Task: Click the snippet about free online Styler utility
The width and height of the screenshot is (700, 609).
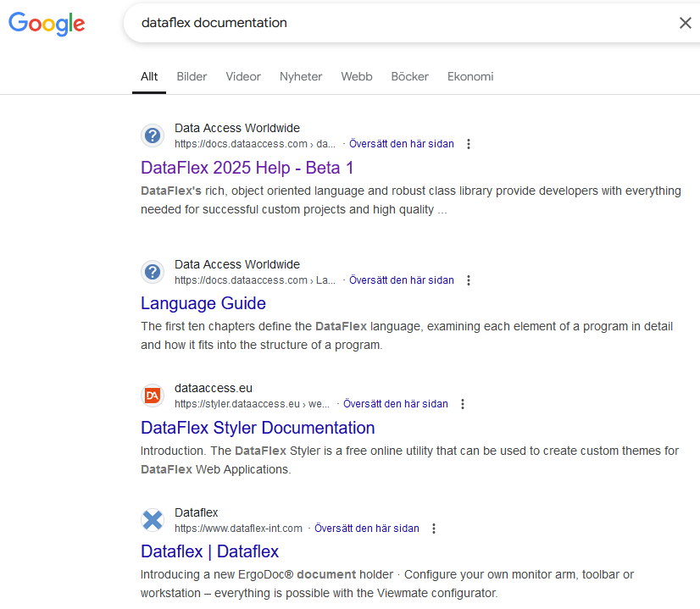Action: point(410,460)
